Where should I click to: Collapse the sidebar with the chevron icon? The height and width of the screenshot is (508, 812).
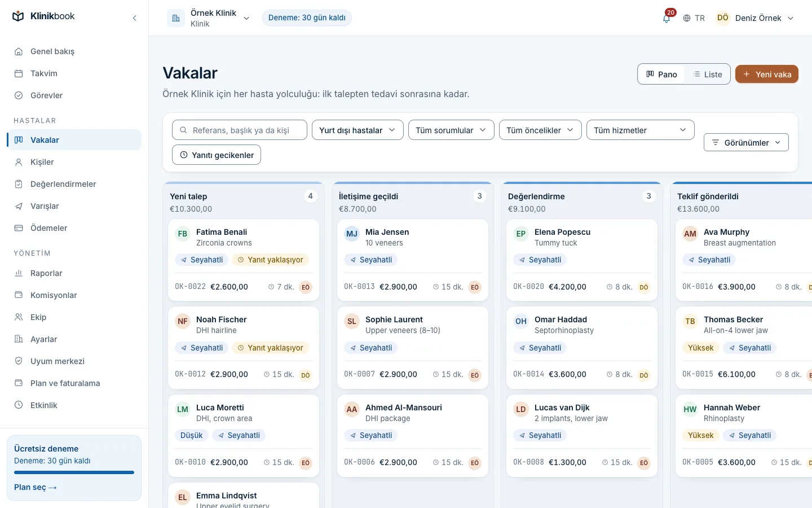click(x=134, y=18)
